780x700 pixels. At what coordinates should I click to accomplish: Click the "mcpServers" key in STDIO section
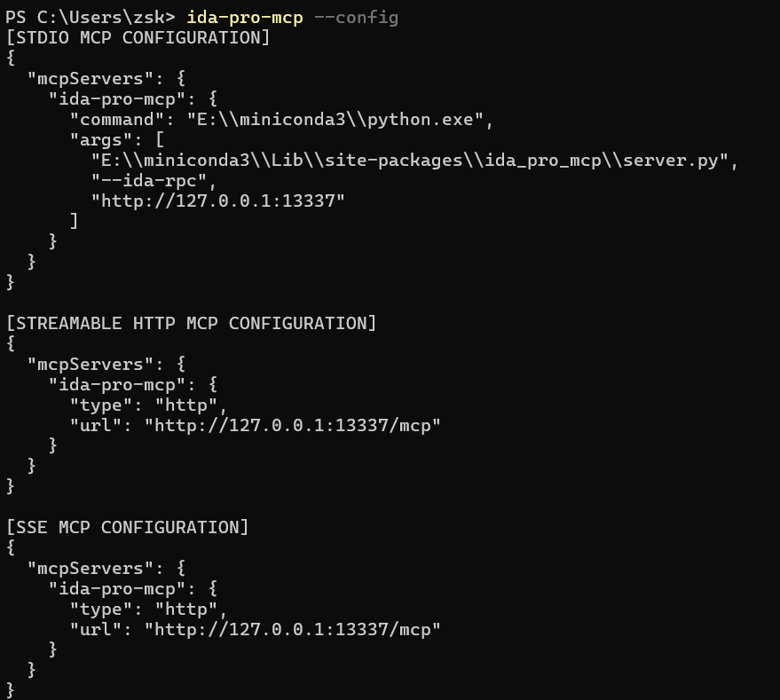click(x=89, y=78)
